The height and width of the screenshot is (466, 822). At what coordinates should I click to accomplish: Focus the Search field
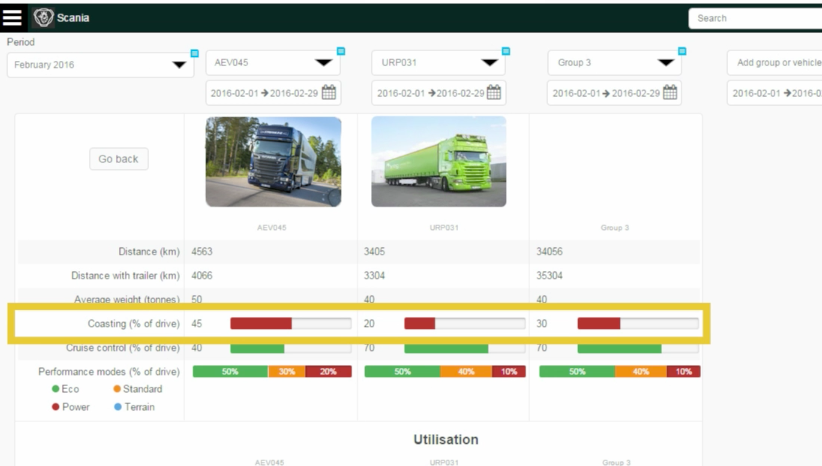[x=755, y=18]
